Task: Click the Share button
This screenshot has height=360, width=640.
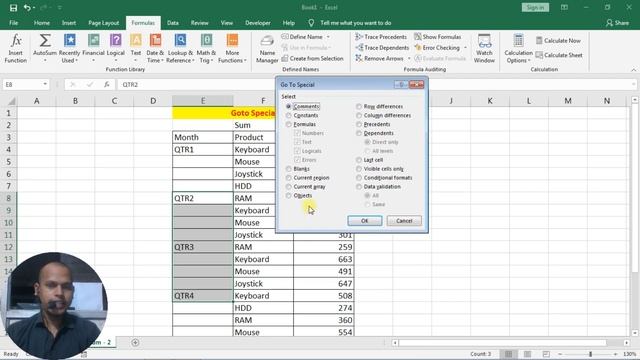Action: tap(617, 23)
